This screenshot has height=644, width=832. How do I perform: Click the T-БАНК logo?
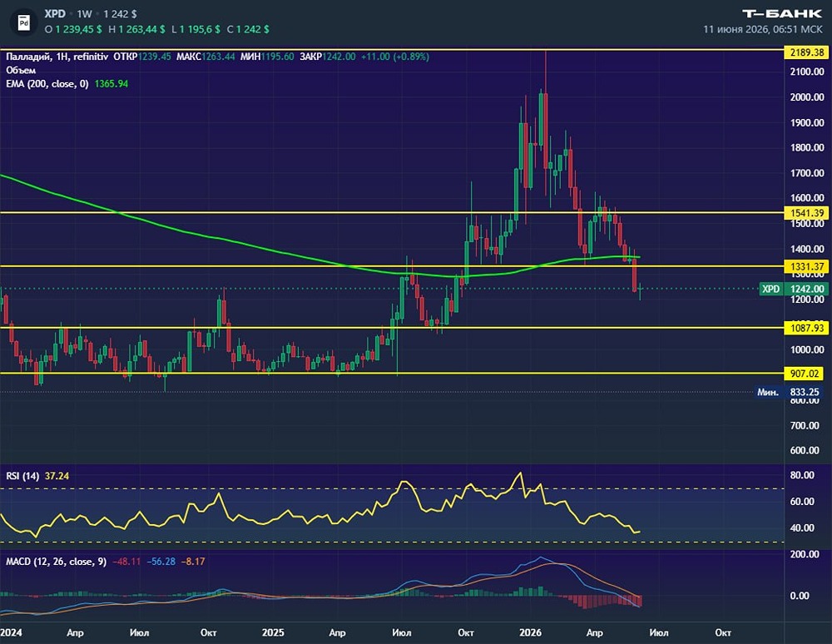click(781, 13)
